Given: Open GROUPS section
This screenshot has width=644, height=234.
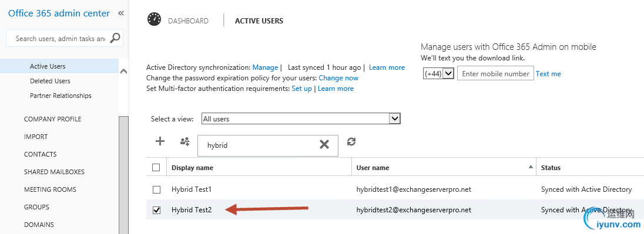Looking at the screenshot, I should tap(36, 207).
